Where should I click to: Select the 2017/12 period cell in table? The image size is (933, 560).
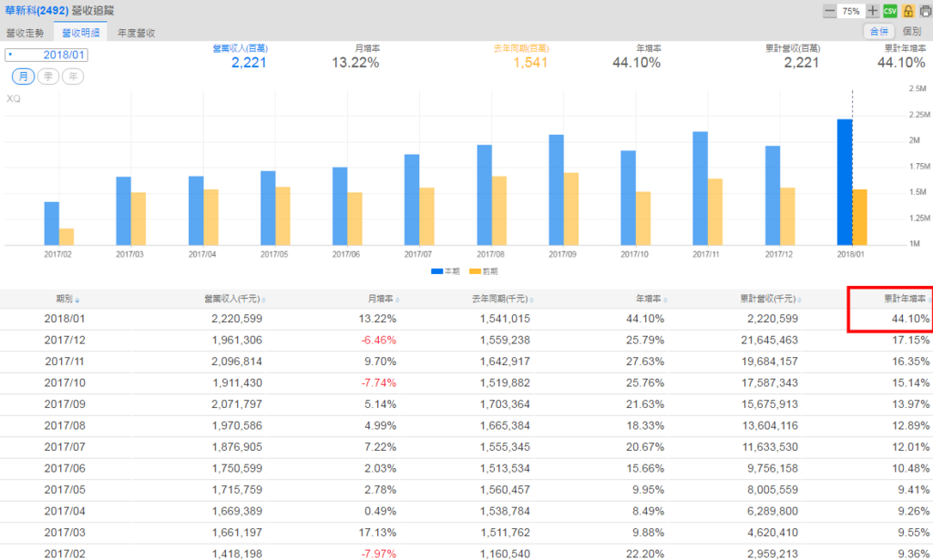65,340
